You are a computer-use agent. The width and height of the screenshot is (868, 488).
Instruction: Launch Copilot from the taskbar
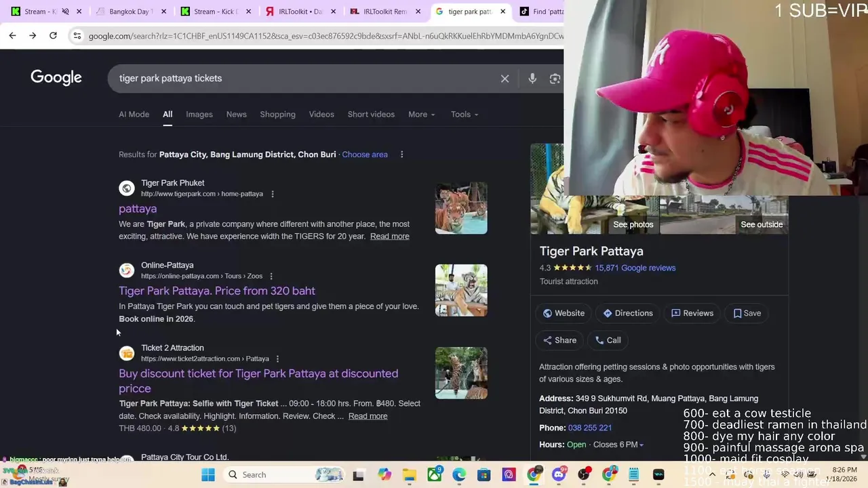384,474
